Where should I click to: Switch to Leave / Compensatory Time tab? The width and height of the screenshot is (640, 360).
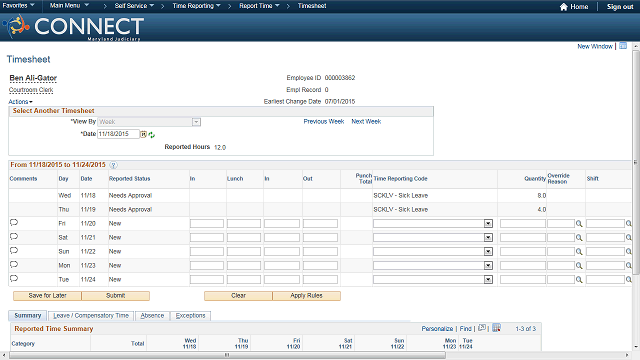pyautogui.click(x=91, y=316)
